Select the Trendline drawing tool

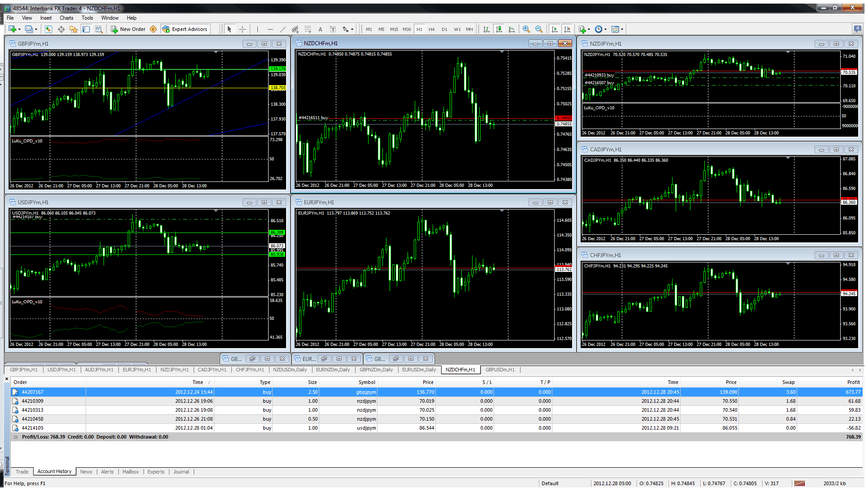pyautogui.click(x=282, y=29)
